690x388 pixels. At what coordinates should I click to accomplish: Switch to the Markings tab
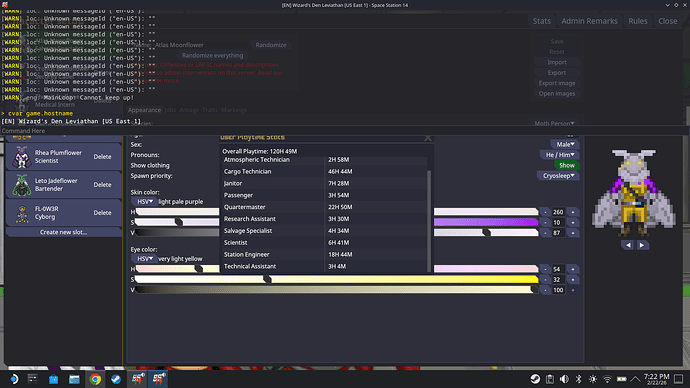[234, 110]
